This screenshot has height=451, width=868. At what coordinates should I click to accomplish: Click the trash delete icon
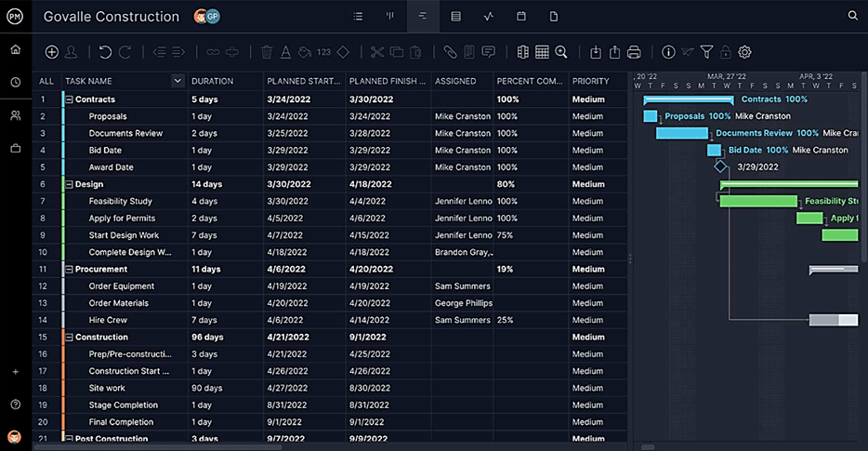(x=267, y=53)
